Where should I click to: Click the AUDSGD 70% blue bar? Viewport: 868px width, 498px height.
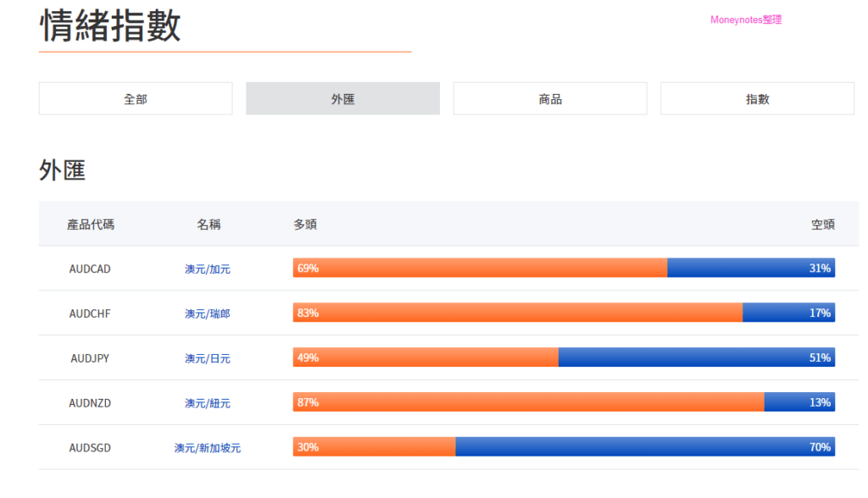645,447
